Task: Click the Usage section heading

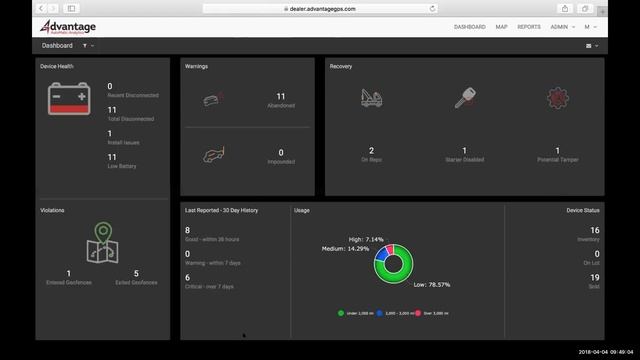Action: click(x=302, y=210)
